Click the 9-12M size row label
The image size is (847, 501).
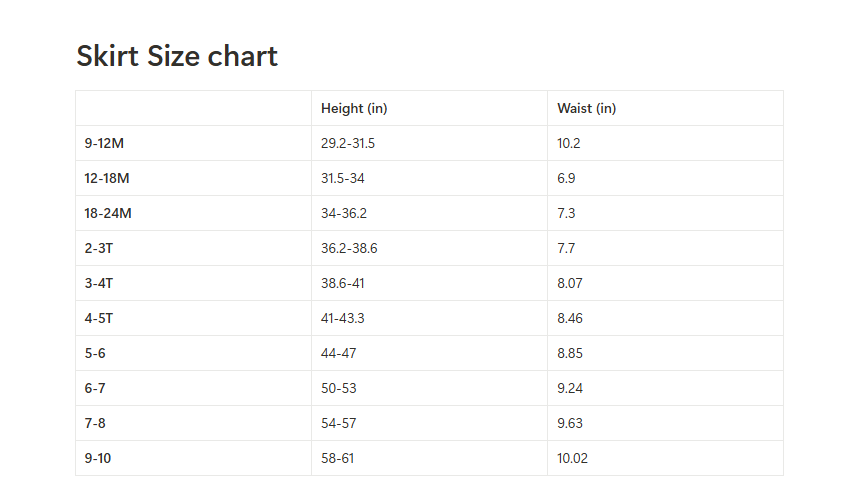pos(104,143)
